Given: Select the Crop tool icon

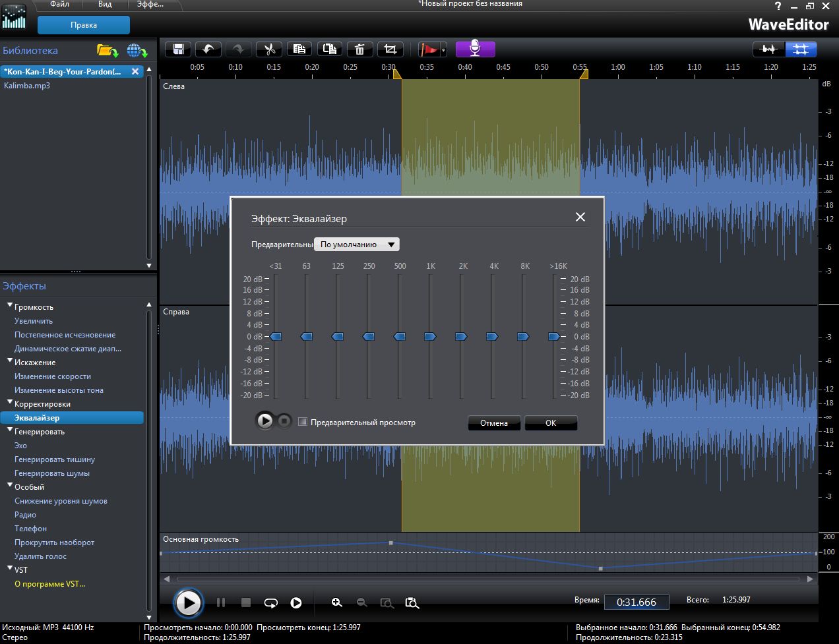Looking at the screenshot, I should pyautogui.click(x=390, y=49).
